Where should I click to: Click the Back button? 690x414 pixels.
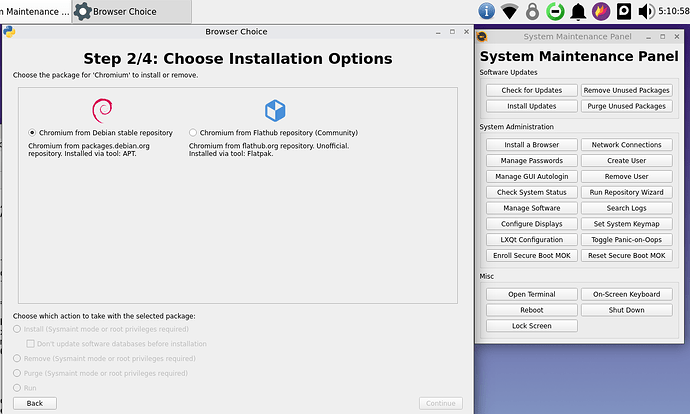click(x=35, y=403)
